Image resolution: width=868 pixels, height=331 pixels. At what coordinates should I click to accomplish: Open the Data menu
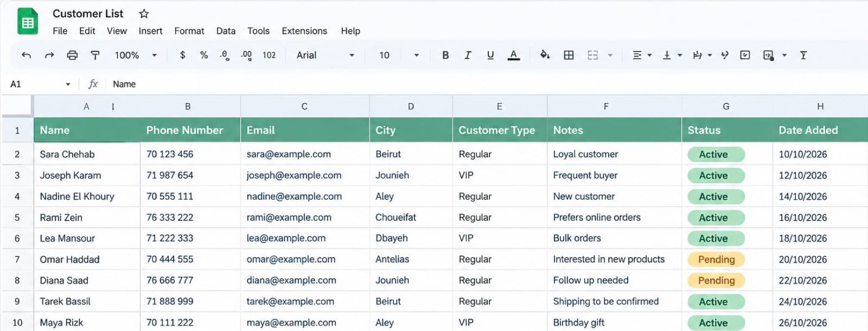pos(226,31)
